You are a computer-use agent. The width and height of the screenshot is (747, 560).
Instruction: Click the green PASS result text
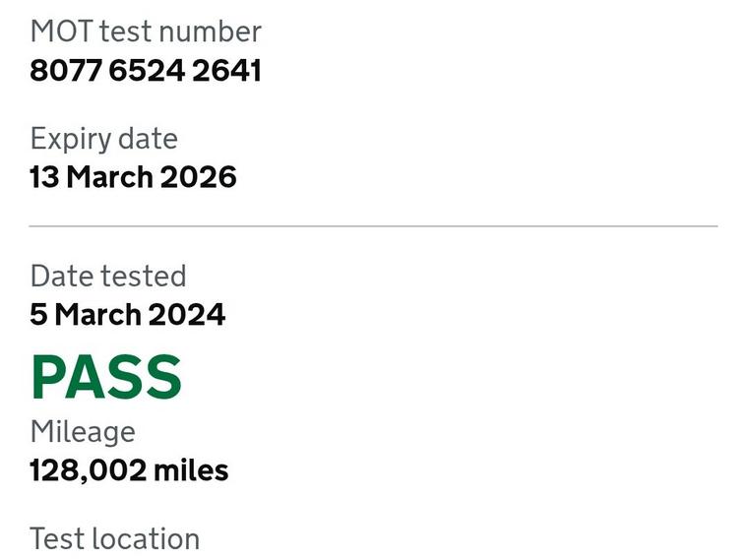[x=106, y=377]
